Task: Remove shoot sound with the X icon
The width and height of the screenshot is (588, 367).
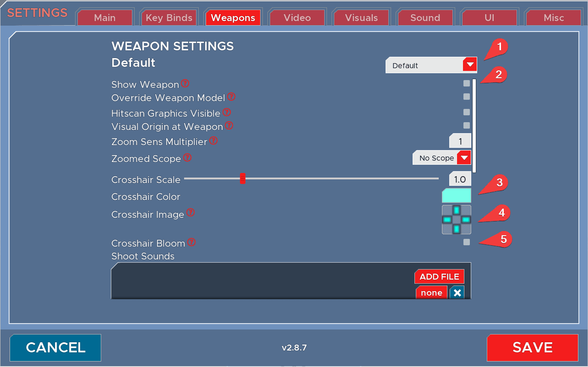Action: [457, 293]
